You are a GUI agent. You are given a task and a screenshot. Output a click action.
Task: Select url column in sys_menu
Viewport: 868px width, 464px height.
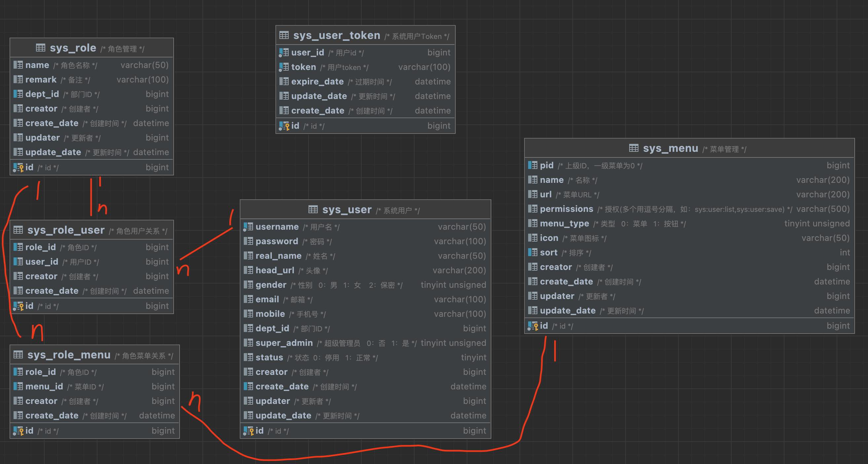[689, 194]
